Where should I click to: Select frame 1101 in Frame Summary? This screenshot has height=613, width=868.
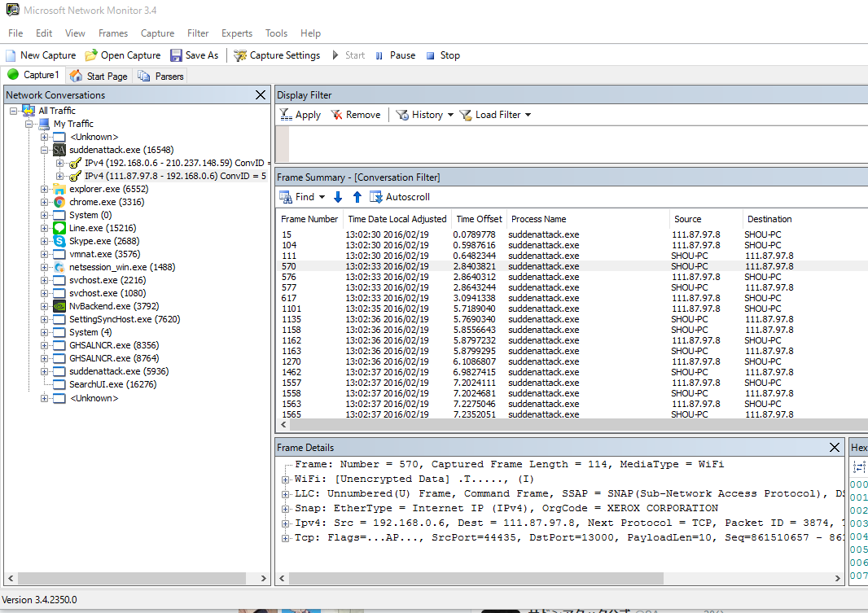(x=572, y=309)
